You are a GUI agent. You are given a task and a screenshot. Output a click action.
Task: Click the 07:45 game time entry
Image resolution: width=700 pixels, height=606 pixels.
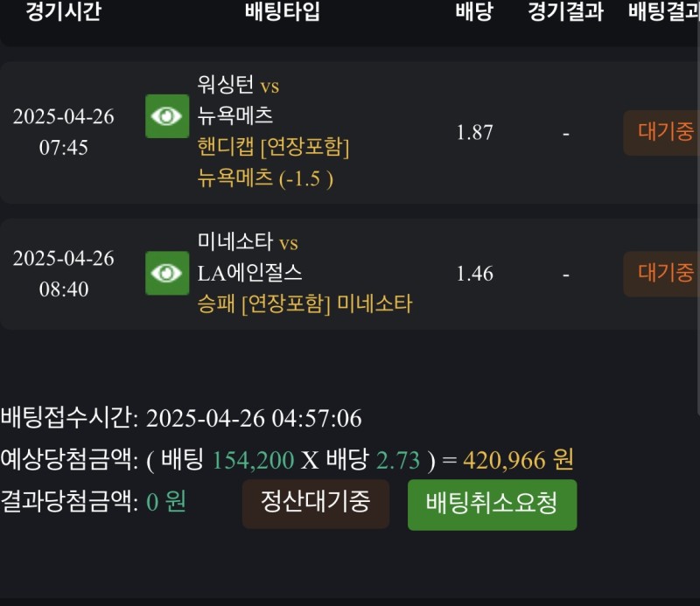pyautogui.click(x=64, y=148)
